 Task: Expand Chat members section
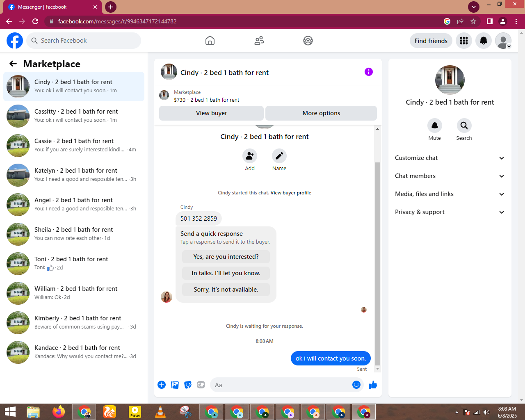450,176
